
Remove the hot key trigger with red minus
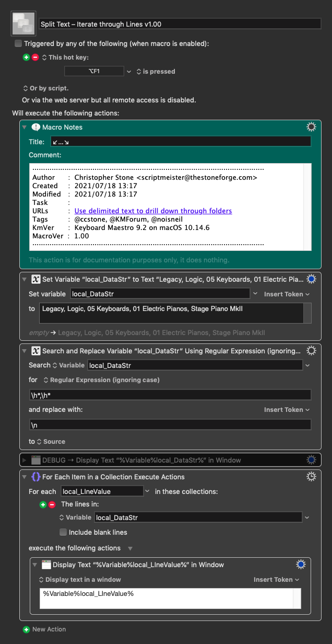[x=35, y=57]
